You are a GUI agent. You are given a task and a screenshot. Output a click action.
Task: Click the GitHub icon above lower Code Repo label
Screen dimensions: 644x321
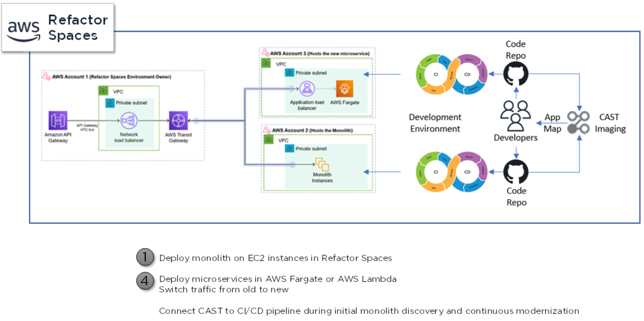point(515,172)
